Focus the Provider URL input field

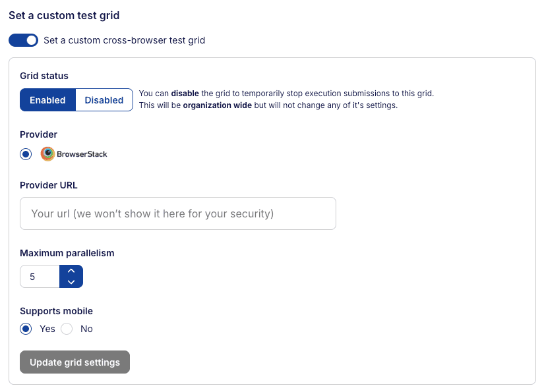click(178, 213)
